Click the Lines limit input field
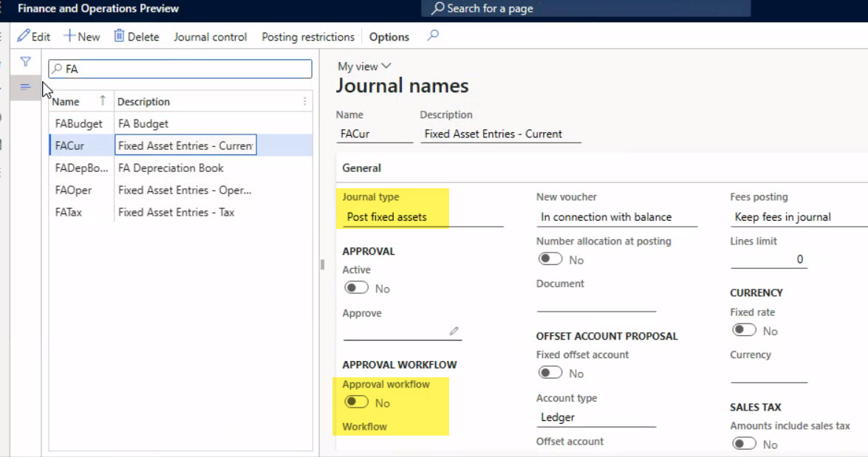 pyautogui.click(x=768, y=260)
